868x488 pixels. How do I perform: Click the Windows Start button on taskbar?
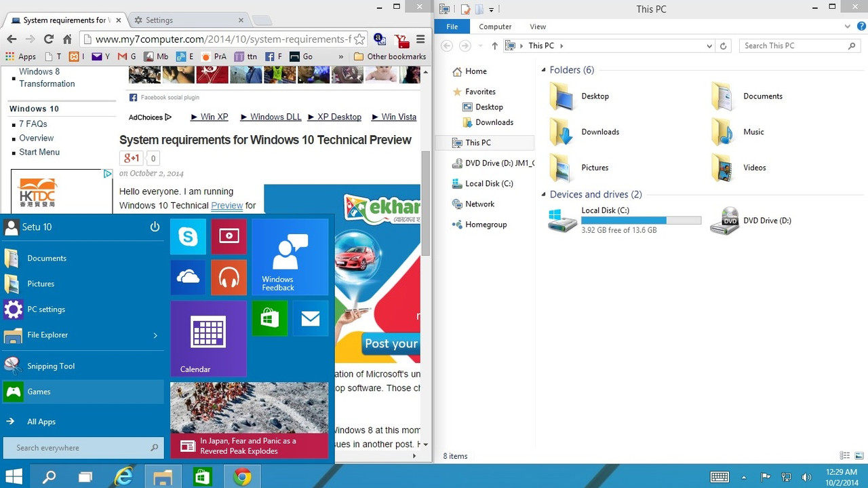[x=14, y=476]
